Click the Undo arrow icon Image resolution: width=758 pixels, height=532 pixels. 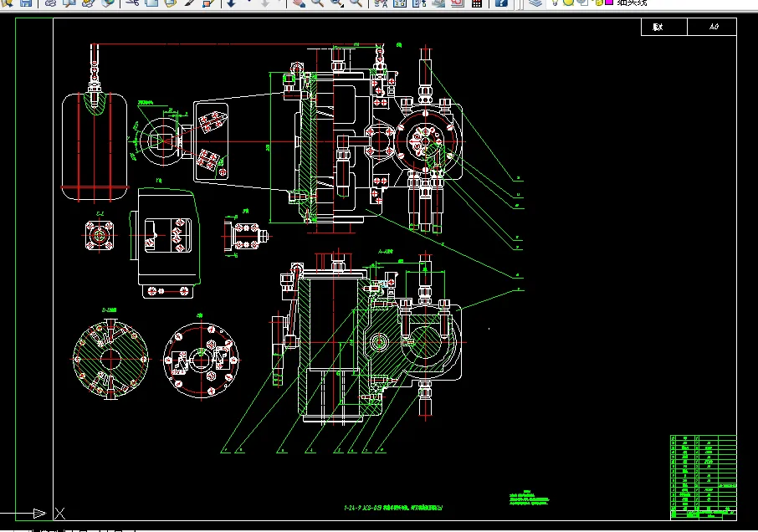click(x=232, y=3)
